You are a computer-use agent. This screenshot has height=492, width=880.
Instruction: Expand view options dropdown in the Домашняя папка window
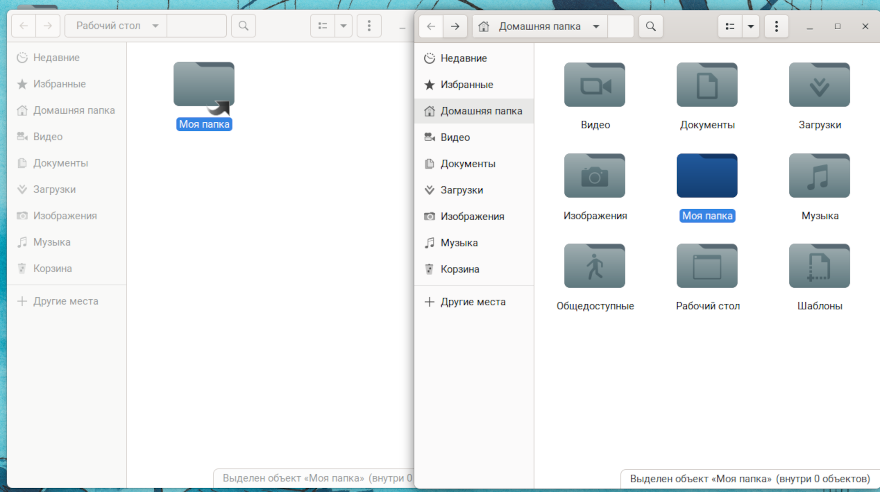point(751,27)
